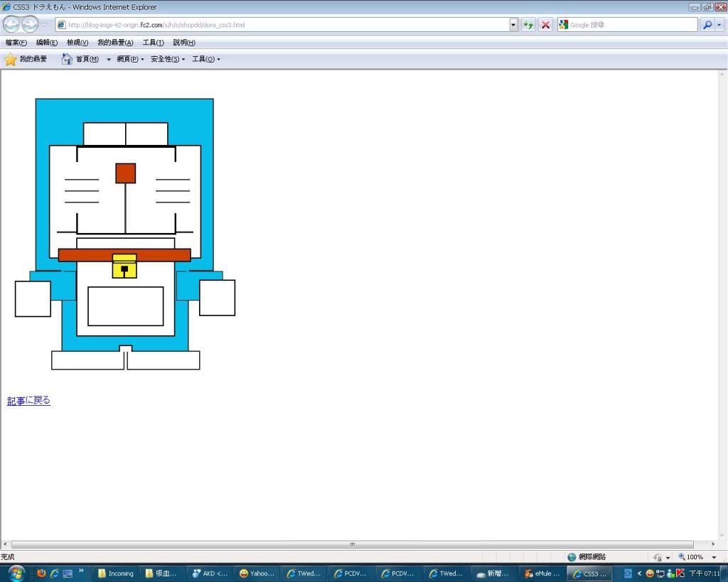The height and width of the screenshot is (582, 728).
Task: Open the 工具(O) command bar dropdown
Action: 206,60
